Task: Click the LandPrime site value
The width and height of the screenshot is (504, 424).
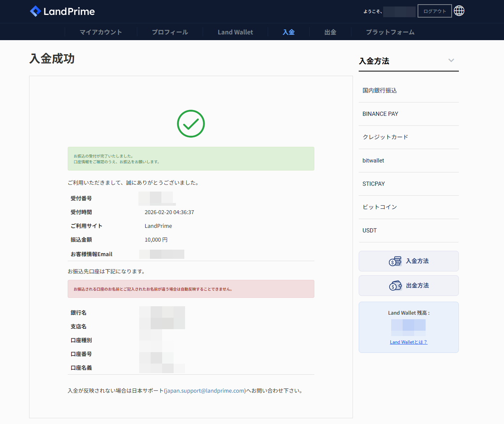Action: (158, 226)
